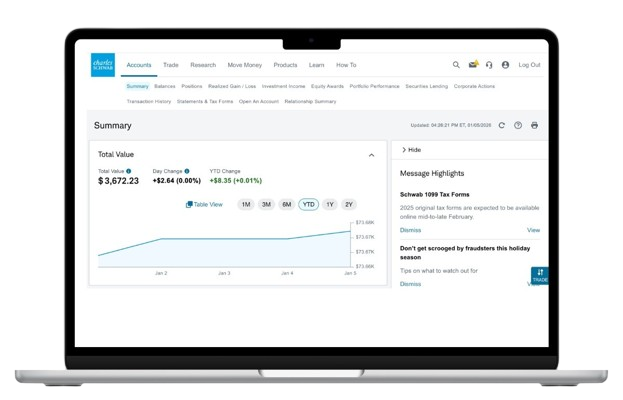The height and width of the screenshot is (400, 623).
Task: Click the Charles Schwab logo
Action: 102,64
